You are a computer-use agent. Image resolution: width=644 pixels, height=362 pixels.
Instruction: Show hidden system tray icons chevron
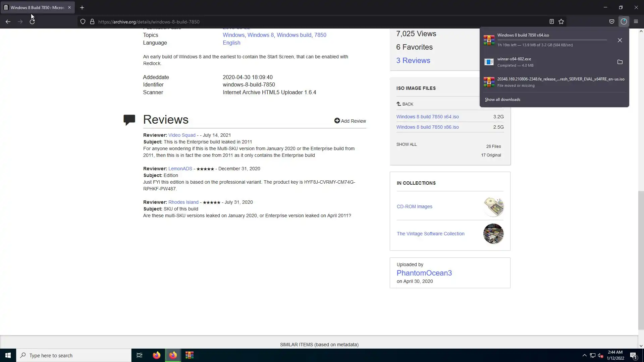[584, 355]
